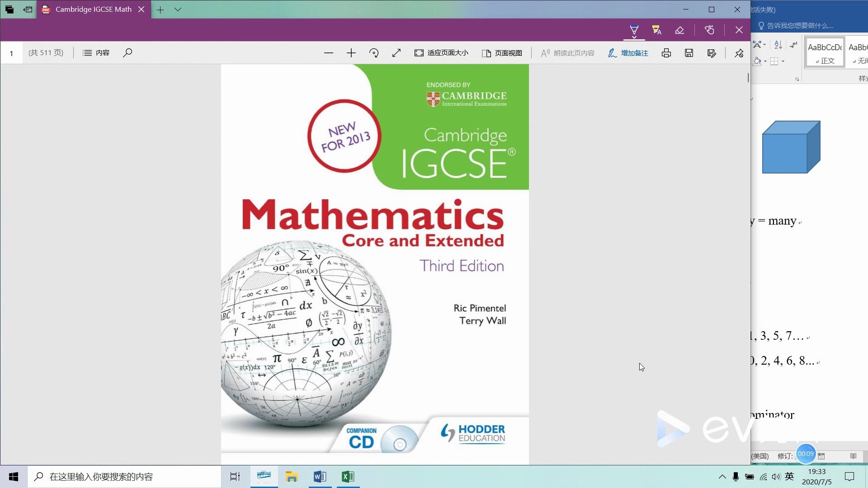Screen dimensions: 868x488
Task: Enter full screen view
Action: [396, 53]
